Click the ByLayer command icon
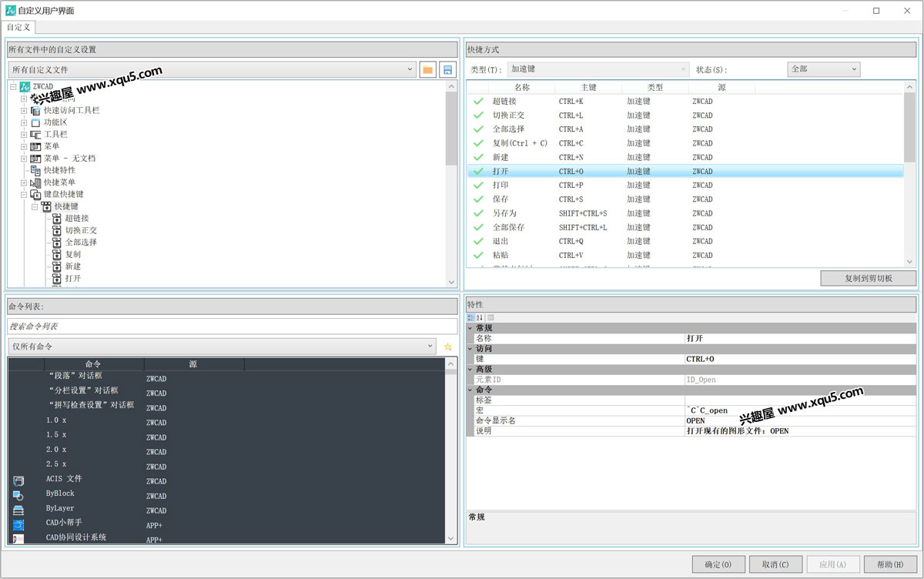This screenshot has height=579, width=924. (x=18, y=510)
